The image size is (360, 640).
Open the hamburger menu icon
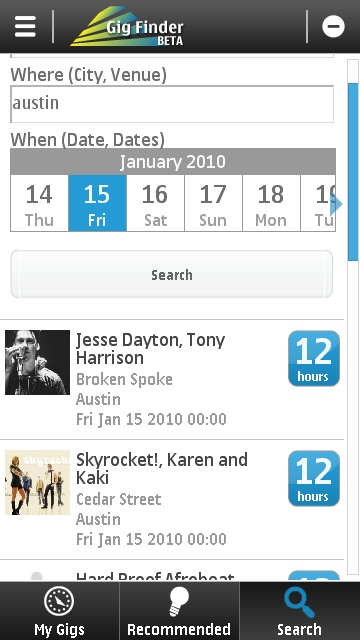pyautogui.click(x=25, y=27)
